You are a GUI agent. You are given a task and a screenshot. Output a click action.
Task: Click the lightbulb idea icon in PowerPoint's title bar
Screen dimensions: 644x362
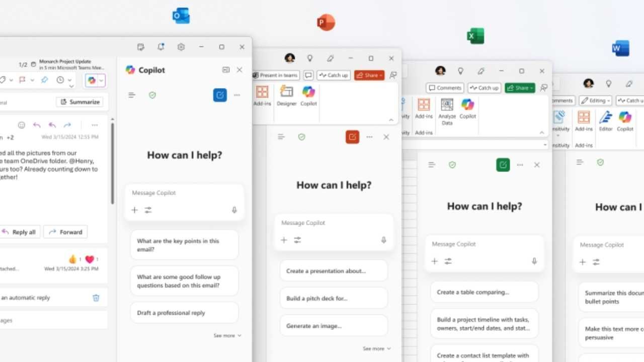click(x=310, y=58)
